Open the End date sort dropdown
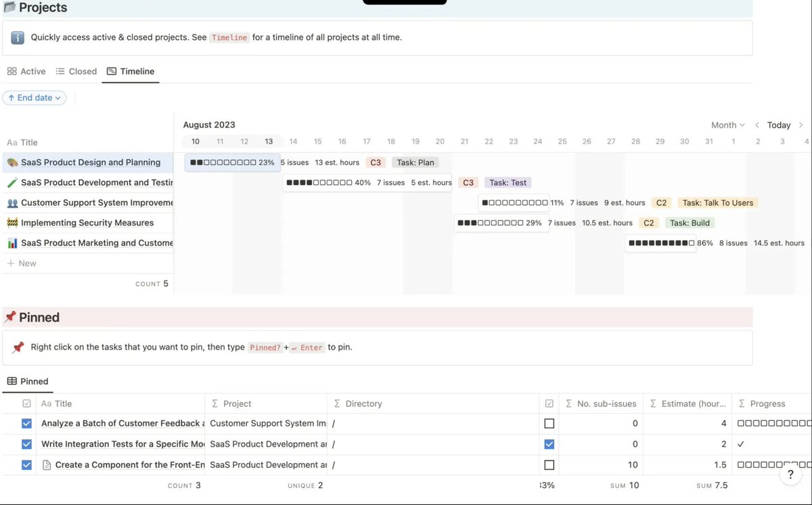Viewport: 812px width, 505px height. [x=34, y=97]
